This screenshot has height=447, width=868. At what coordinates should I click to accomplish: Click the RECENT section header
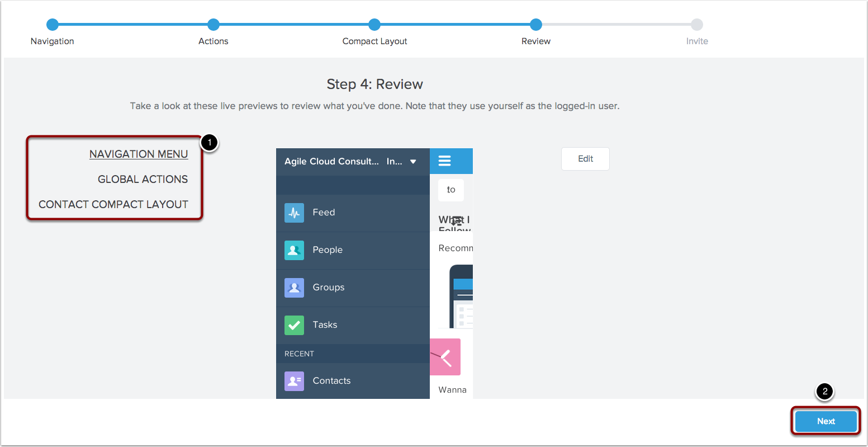click(x=299, y=354)
